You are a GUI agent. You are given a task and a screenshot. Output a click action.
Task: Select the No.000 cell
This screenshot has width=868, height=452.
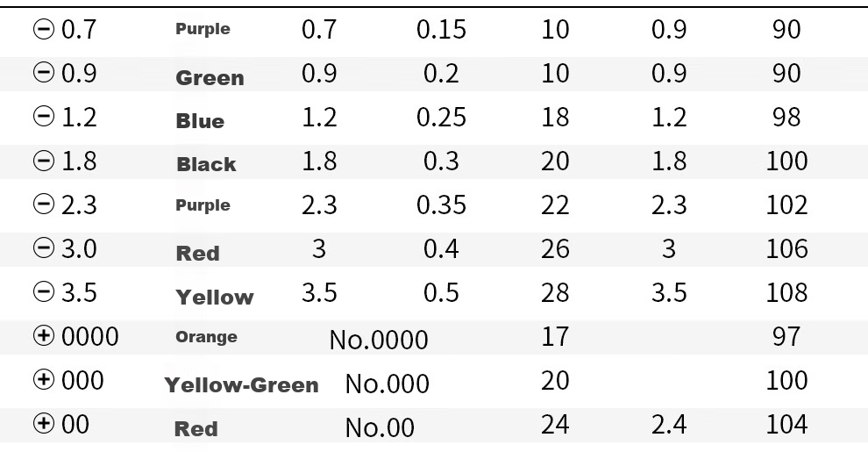[387, 384]
